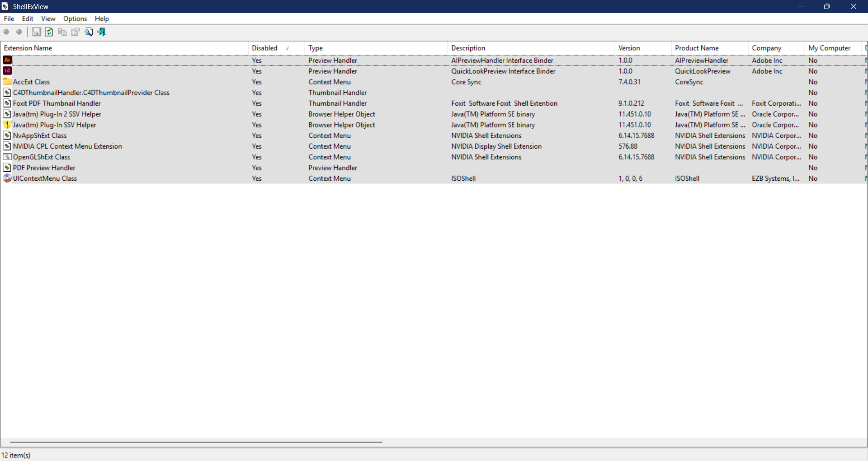Image resolution: width=868 pixels, height=461 pixels.
Task: Click the UIContextMenu Class disc icon
Action: 7,179
